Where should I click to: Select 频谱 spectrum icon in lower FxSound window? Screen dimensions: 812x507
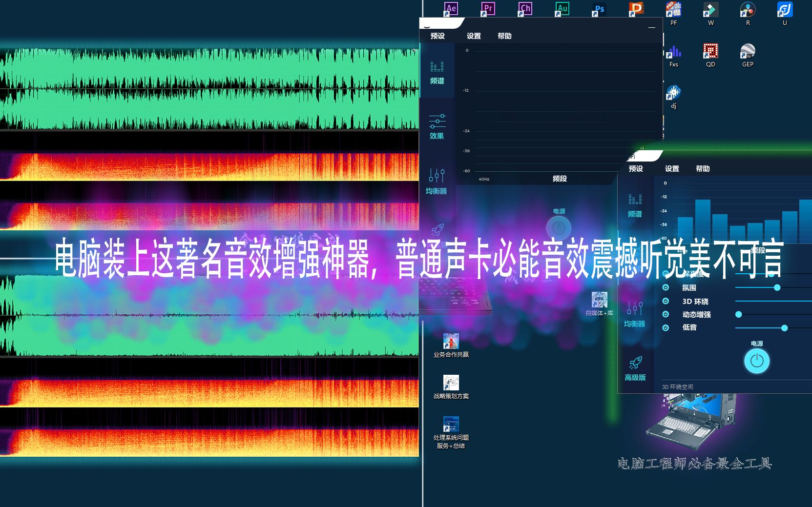click(x=635, y=205)
